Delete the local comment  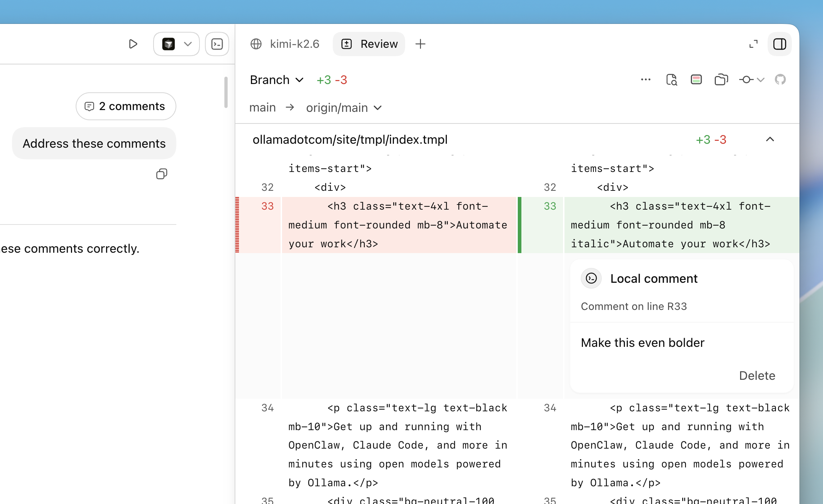coord(757,376)
